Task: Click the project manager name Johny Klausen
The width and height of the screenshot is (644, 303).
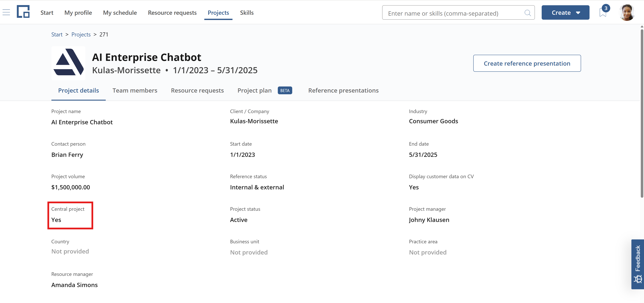Action: 429,220
